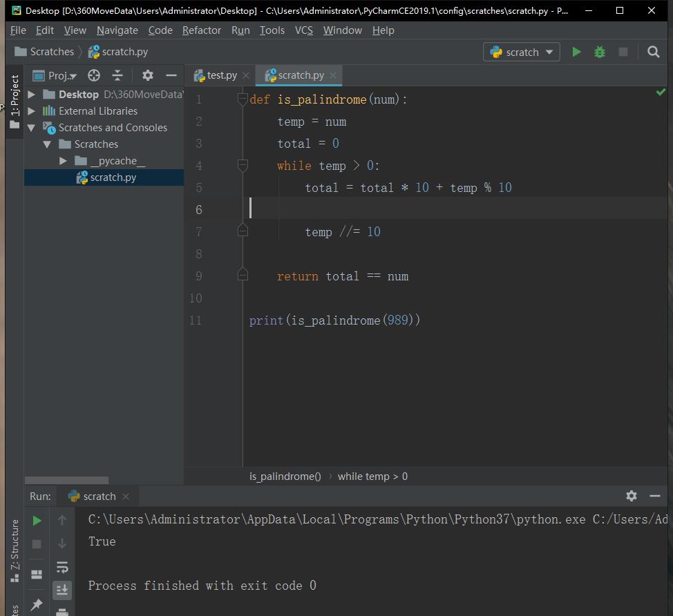
Task: Click the while temp > 0 breadcrumb
Action: (x=373, y=476)
